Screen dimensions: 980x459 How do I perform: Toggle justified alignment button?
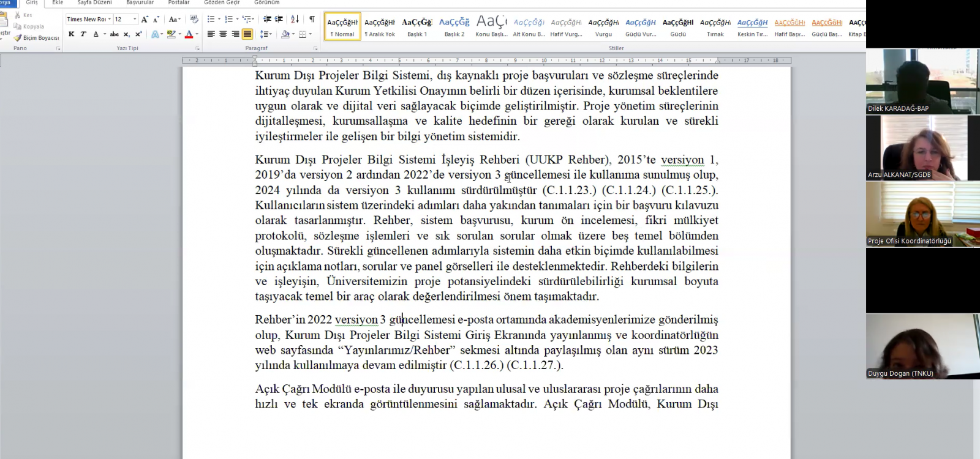tap(247, 34)
